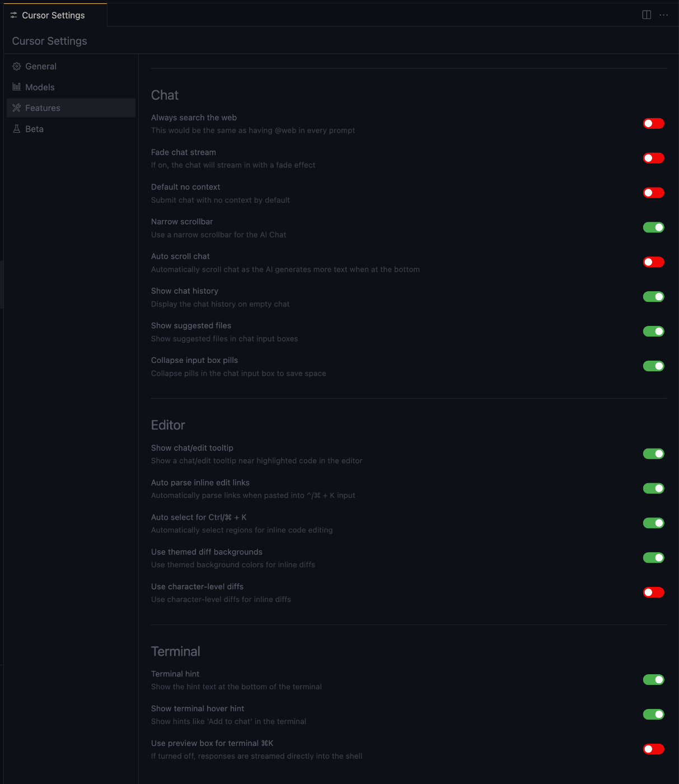Enable Use preview box for terminal ⌘K
This screenshot has height=784, width=679.
click(x=653, y=749)
